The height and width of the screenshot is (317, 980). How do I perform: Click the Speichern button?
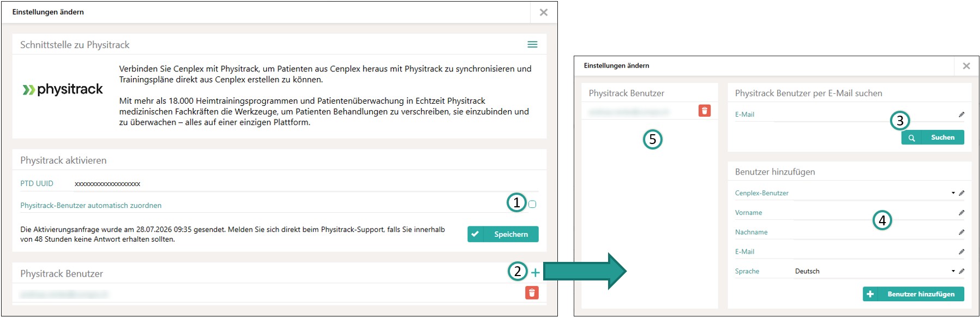503,234
